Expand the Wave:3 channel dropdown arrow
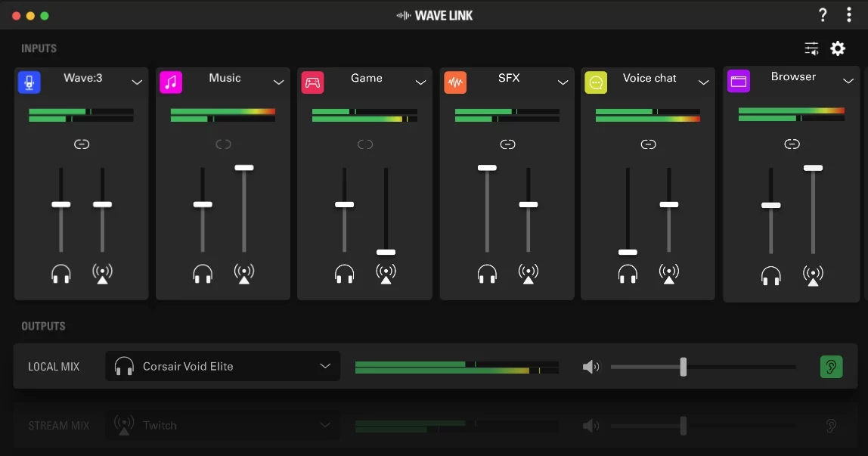This screenshot has width=868, height=456. [137, 82]
